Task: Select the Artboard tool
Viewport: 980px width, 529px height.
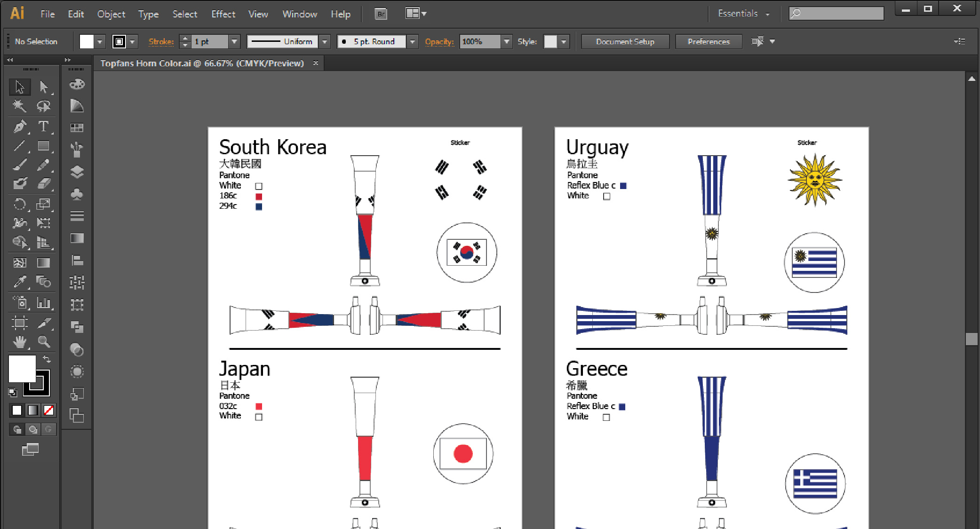Action: pos(20,323)
